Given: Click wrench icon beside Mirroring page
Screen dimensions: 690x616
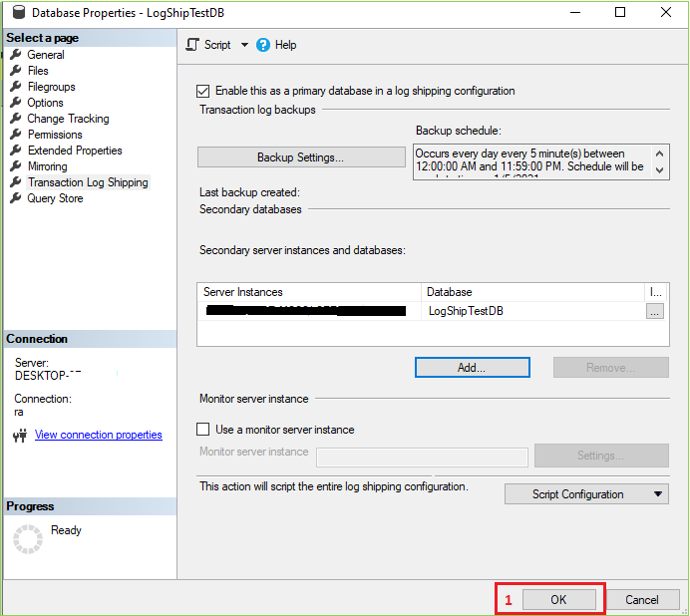Looking at the screenshot, I should [16, 166].
